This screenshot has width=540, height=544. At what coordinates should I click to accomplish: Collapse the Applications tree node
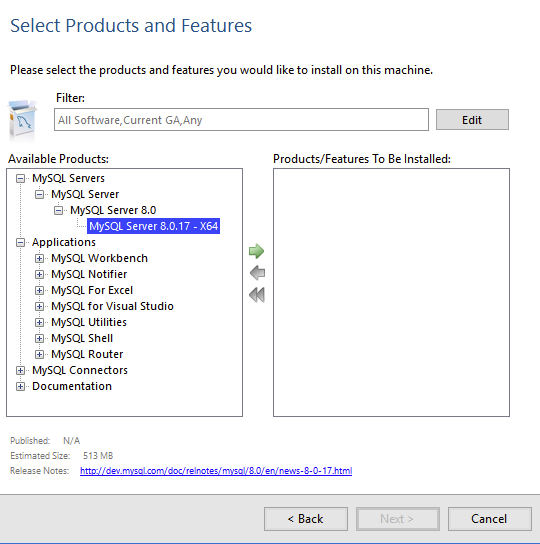[20, 242]
